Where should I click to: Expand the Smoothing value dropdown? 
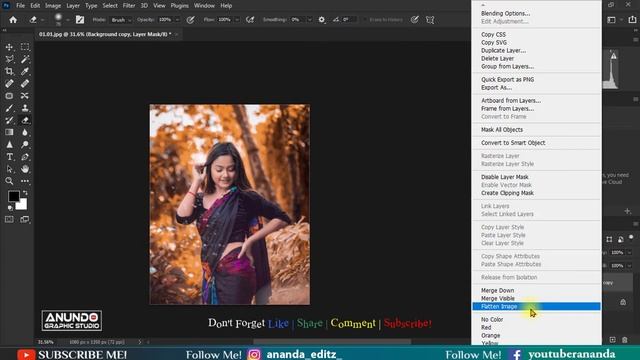click(309, 20)
